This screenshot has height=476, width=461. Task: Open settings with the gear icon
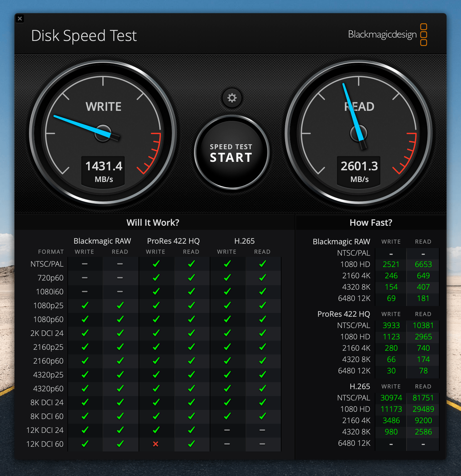(232, 98)
